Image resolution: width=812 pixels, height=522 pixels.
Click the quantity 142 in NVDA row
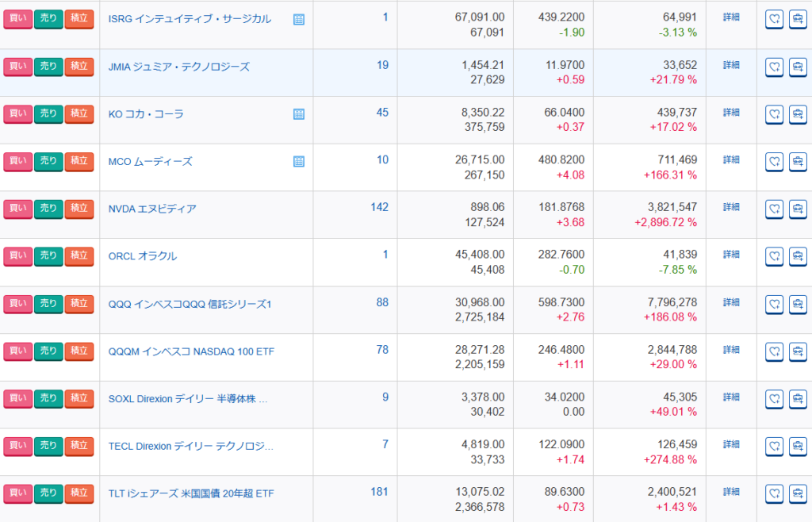coord(379,207)
